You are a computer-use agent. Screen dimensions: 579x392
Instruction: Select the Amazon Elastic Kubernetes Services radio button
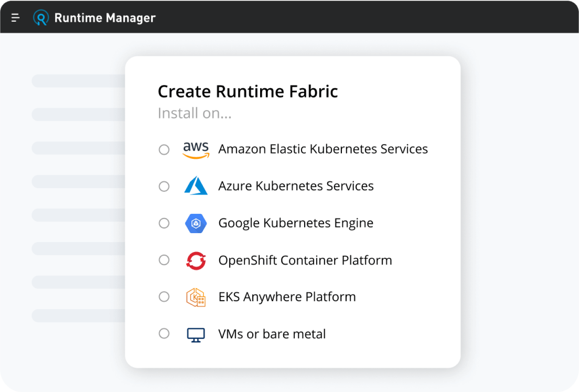click(x=164, y=149)
